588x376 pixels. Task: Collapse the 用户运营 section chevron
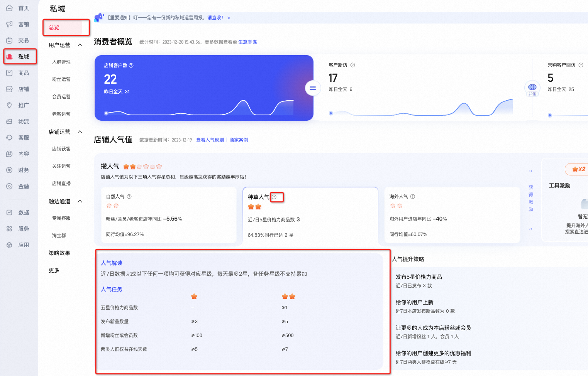tap(80, 45)
